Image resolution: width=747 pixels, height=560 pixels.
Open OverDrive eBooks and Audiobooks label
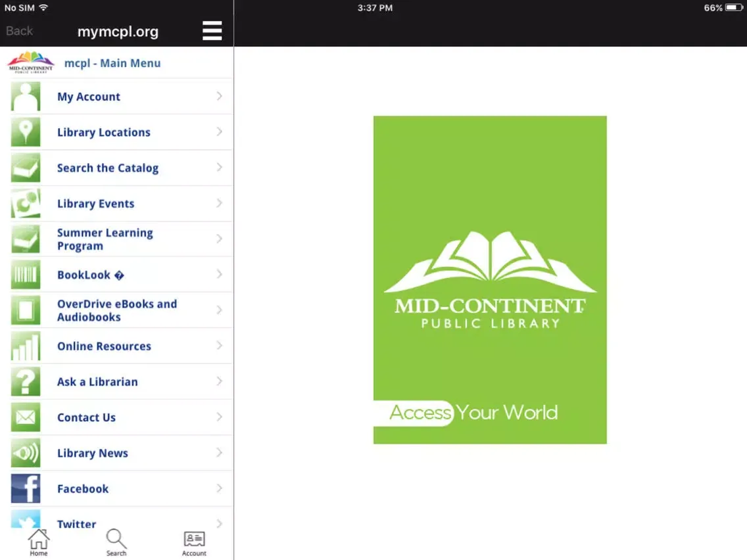(x=117, y=310)
